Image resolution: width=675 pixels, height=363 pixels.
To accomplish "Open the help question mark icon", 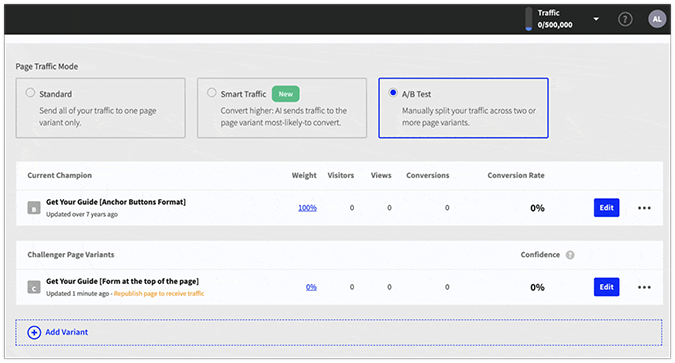I will (625, 19).
